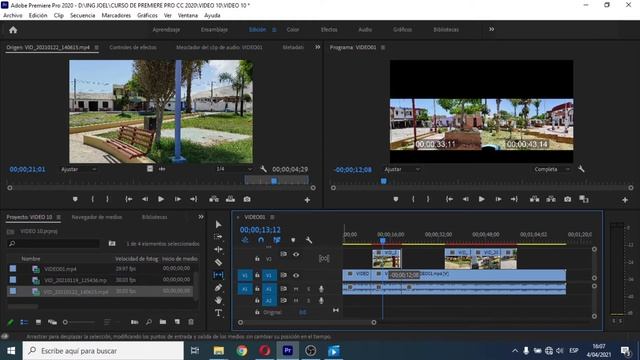Click Overwrite button in Source monitor
This screenshot has height=360, width=640.
[x=230, y=199]
